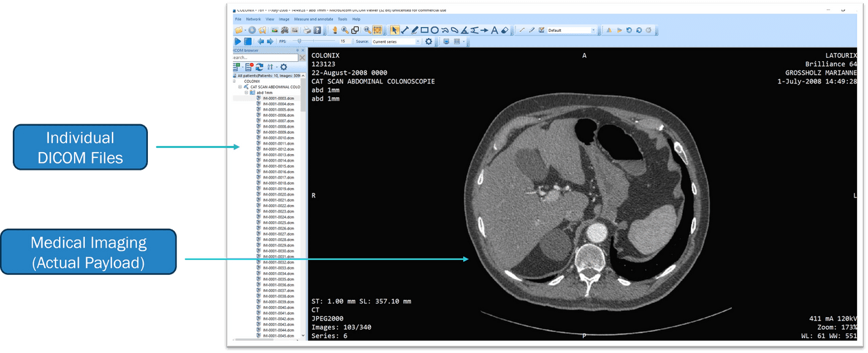Open the View menu
The image size is (868, 353).
pos(270,19)
